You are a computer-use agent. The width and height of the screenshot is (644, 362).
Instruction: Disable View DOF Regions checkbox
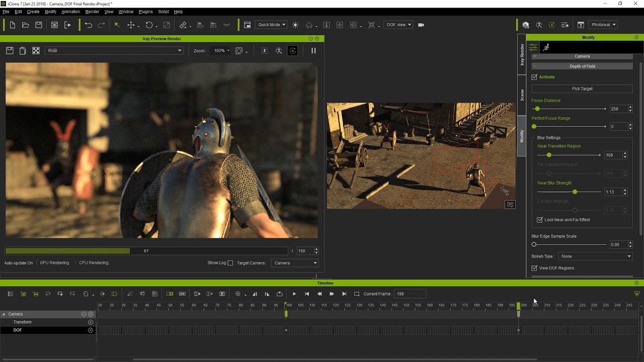(x=534, y=268)
